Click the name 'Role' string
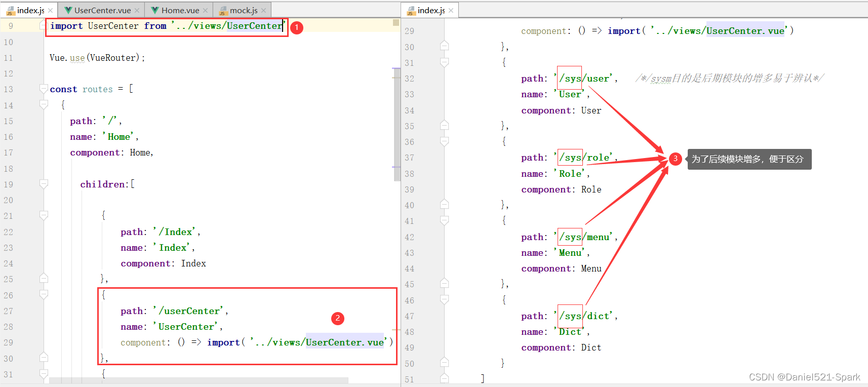This screenshot has width=868, height=387. 571,174
